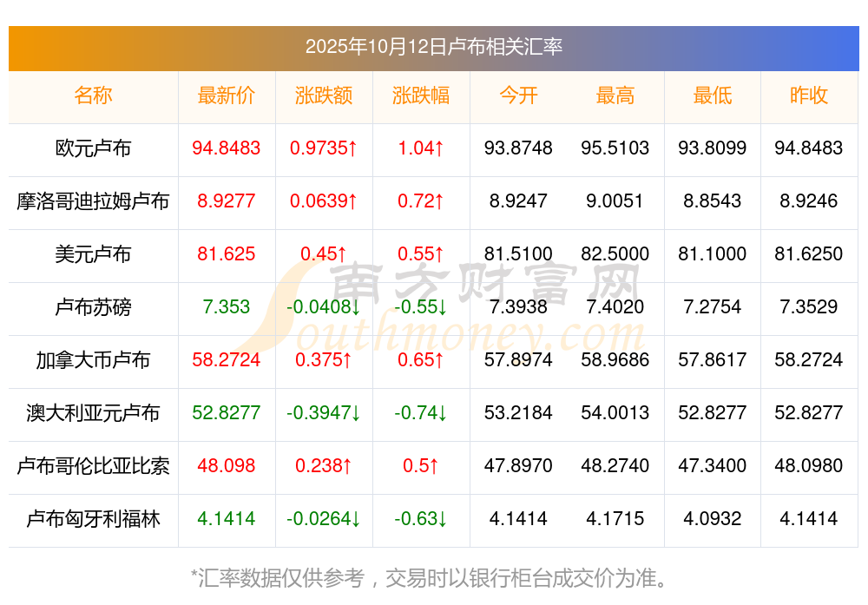Select the change percent '-0.63↓'
868x605 pixels.
(421, 518)
